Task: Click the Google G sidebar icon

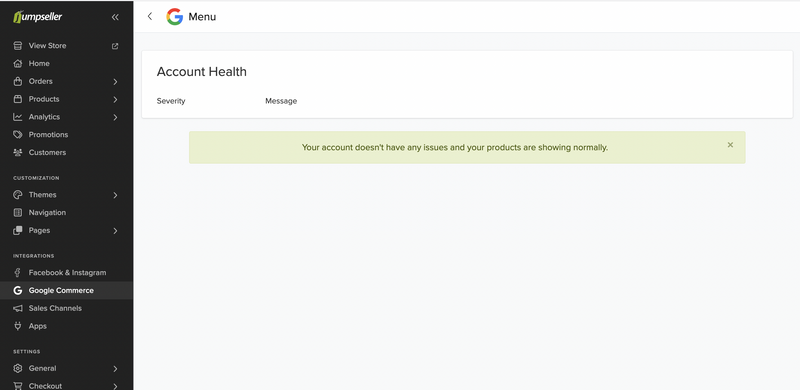Action: (18, 290)
